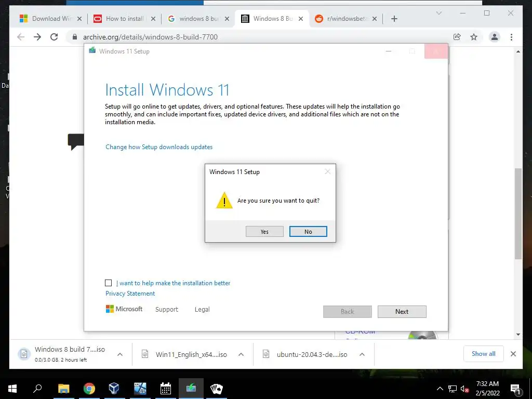Choose No in the quit dialog
Image resolution: width=532 pixels, height=399 pixels.
coord(308,231)
